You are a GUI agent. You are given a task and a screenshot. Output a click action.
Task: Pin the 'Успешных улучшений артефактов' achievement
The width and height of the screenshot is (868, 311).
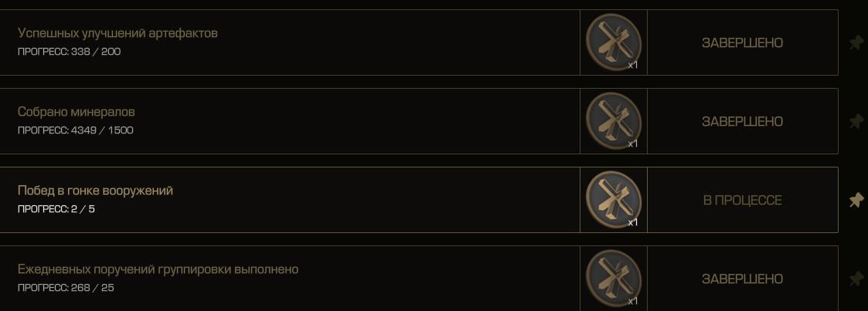856,42
